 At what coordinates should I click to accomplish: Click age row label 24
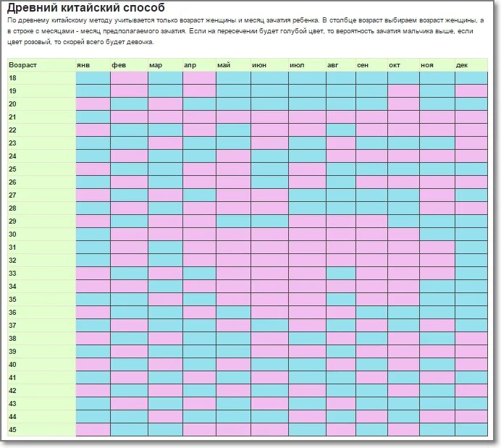coord(12,156)
